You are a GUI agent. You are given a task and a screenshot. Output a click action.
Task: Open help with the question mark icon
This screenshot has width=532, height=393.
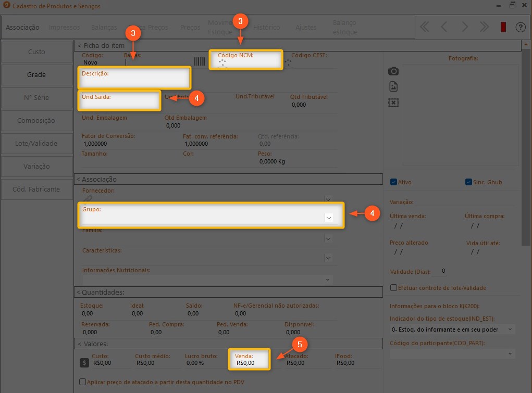pos(520,28)
